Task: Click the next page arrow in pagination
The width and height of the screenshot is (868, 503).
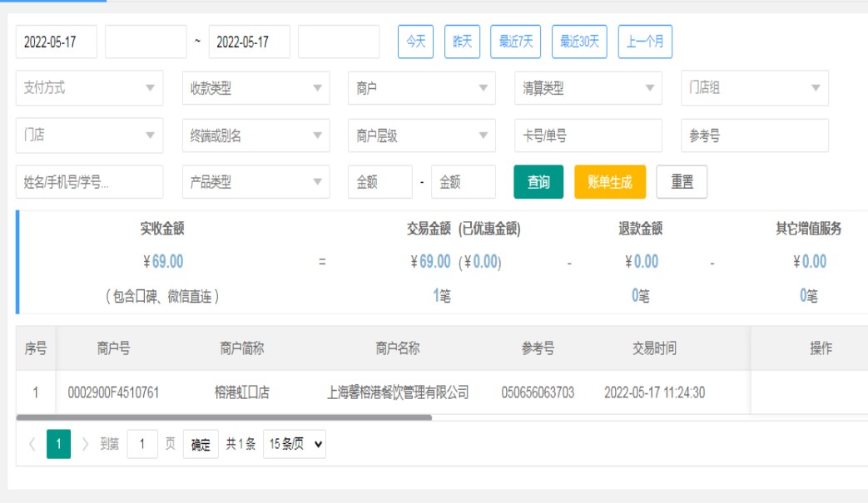Action: click(x=85, y=444)
